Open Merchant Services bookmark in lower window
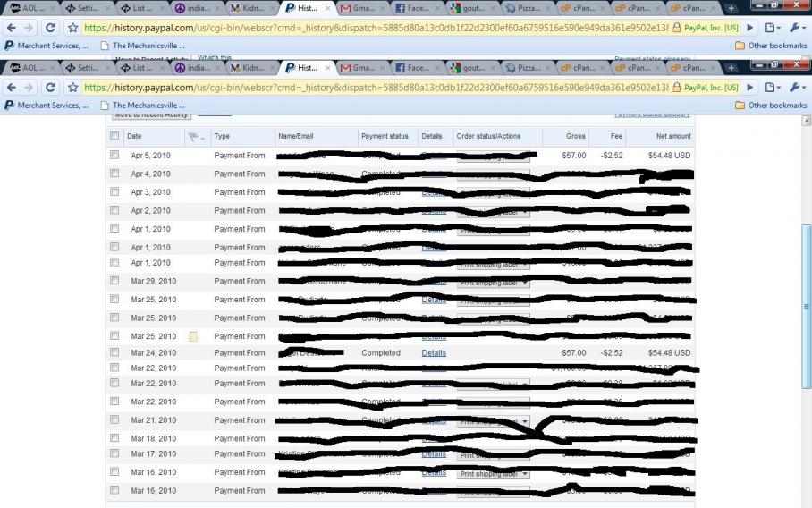Screen dimensions: 812x508 coord(47,106)
